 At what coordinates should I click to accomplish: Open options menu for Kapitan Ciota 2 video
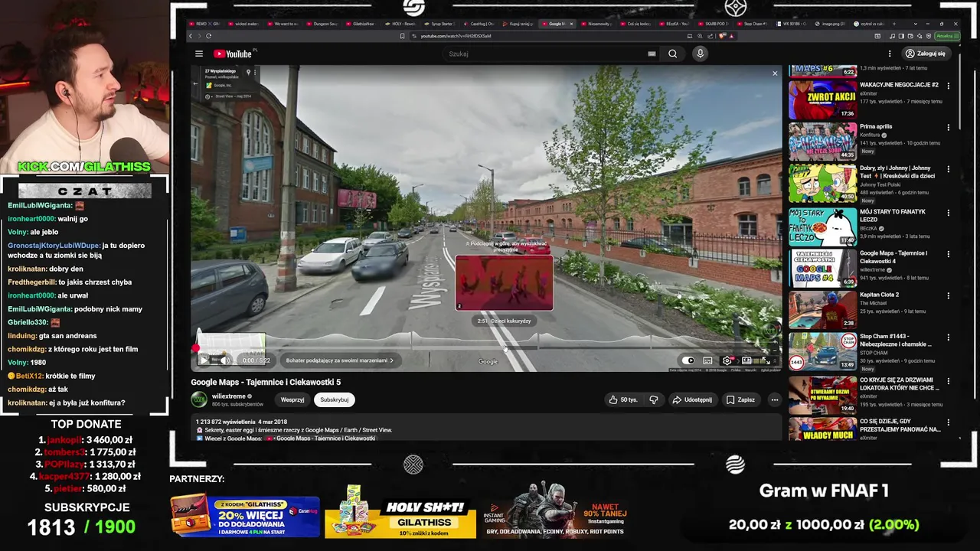(948, 295)
